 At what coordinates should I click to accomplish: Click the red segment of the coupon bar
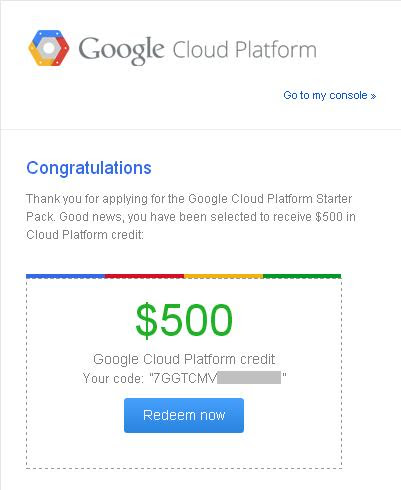tap(144, 276)
